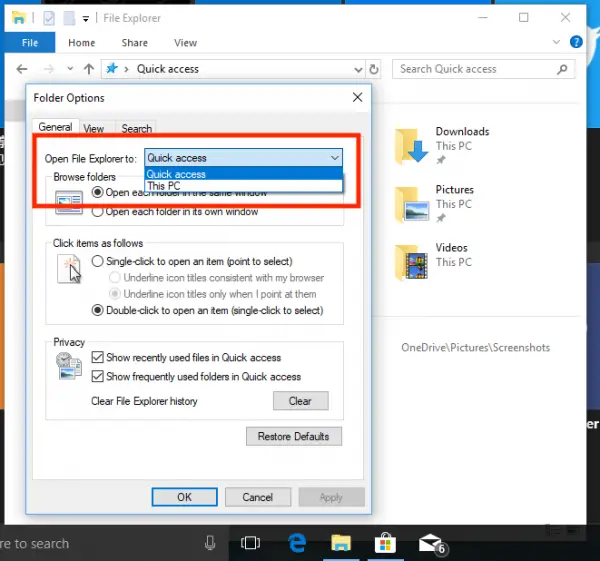
Task: Expand the address bar path chevron
Action: coord(127,69)
